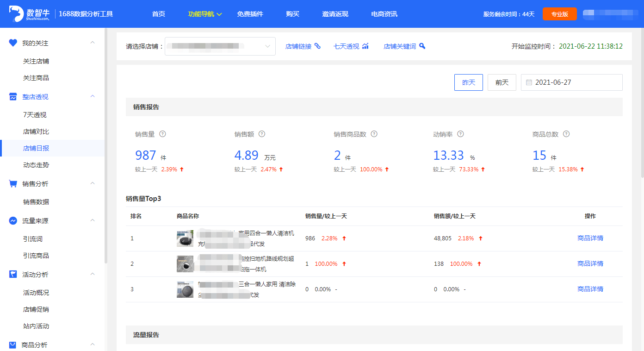Click the 店铺链接 link
This screenshot has height=351, width=644.
tap(298, 46)
